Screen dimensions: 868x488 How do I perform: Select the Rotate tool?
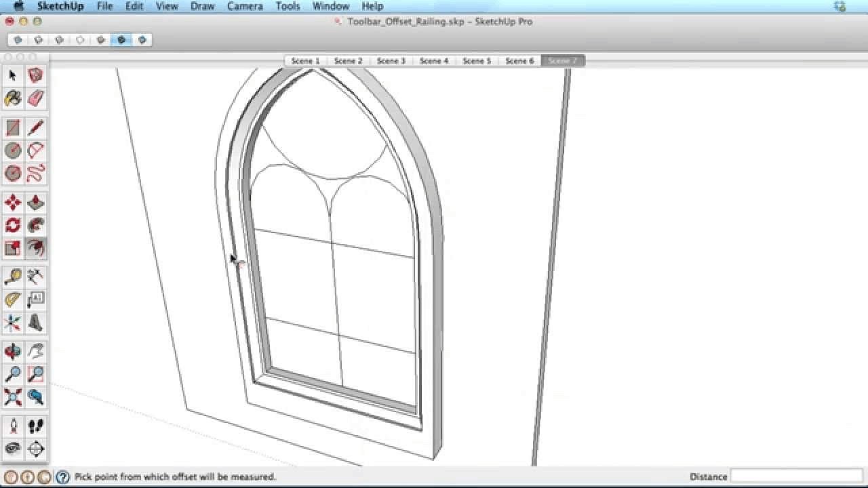pos(13,225)
